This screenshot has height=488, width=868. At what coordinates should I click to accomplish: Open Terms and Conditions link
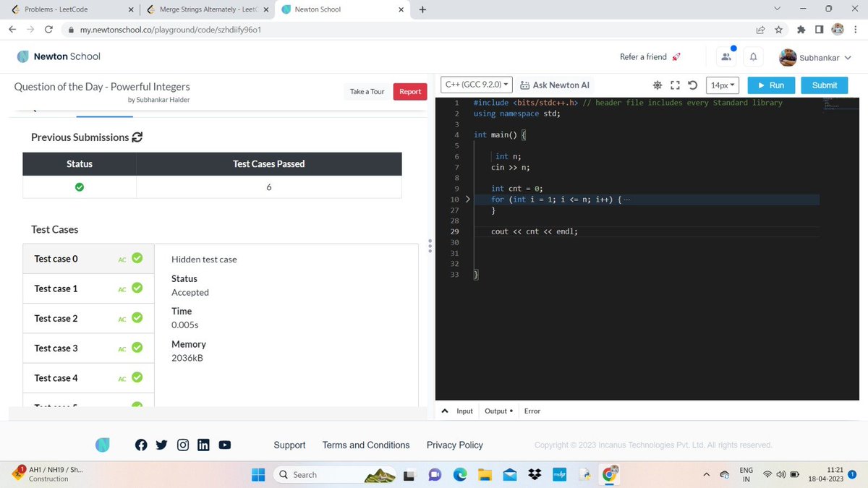coord(366,445)
